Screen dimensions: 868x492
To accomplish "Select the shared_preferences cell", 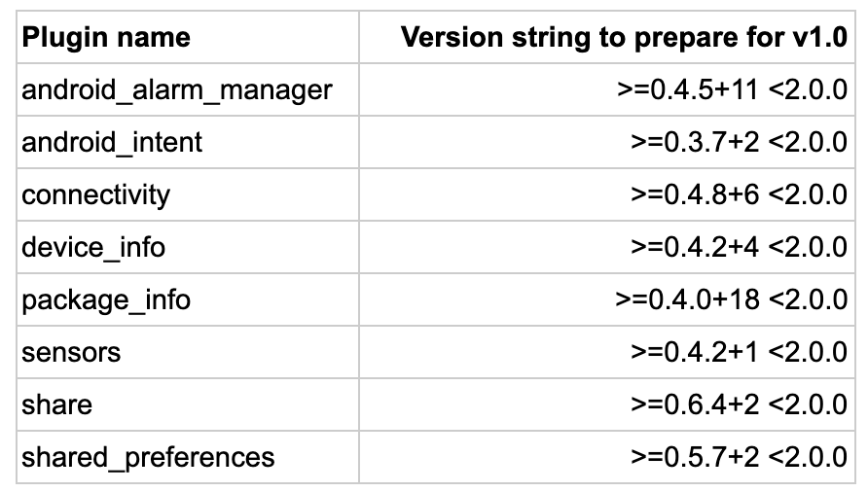I will pyautogui.click(x=188, y=457).
